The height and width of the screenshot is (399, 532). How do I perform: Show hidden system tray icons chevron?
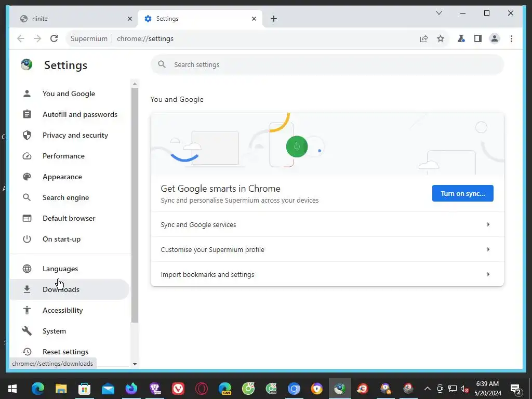click(427, 389)
